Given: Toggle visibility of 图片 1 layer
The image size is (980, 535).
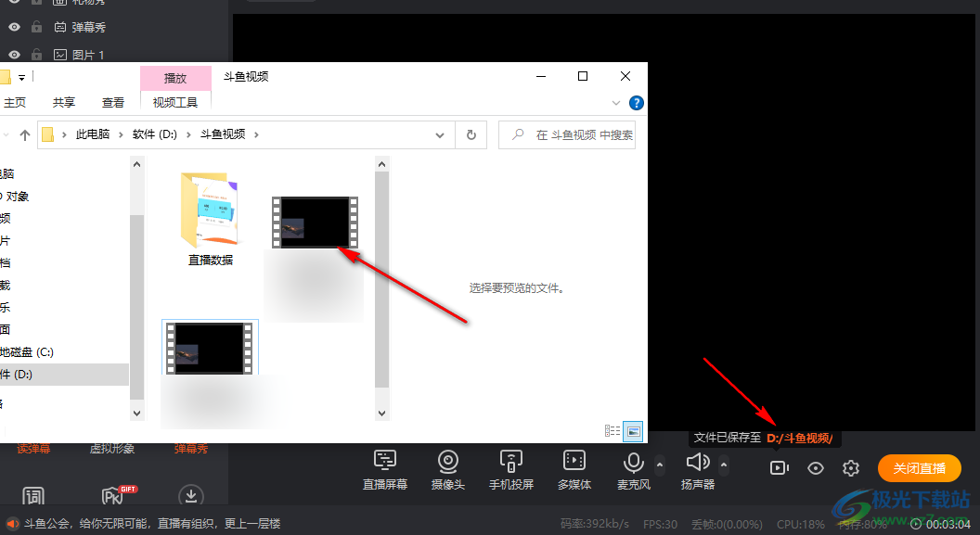Looking at the screenshot, I should click(14, 55).
